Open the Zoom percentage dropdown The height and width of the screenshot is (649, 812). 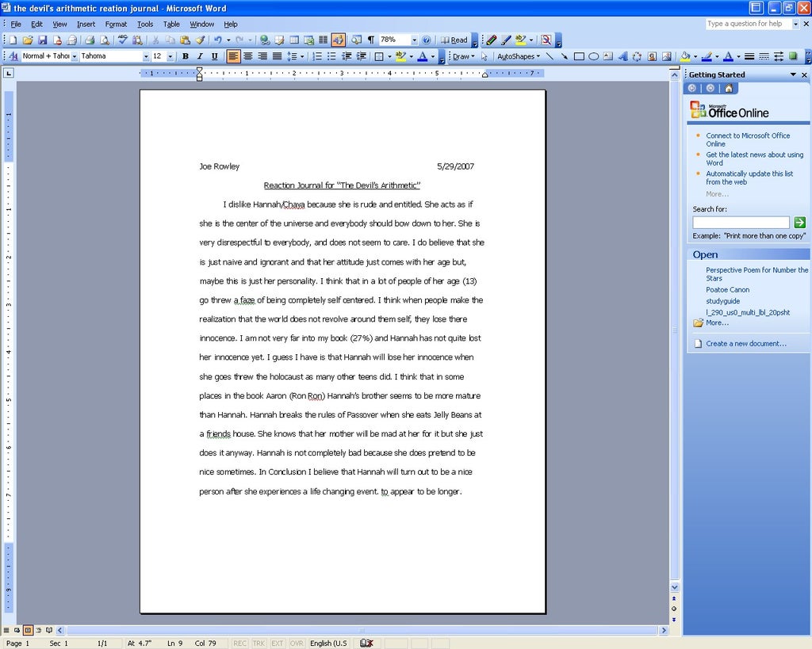pyautogui.click(x=414, y=40)
